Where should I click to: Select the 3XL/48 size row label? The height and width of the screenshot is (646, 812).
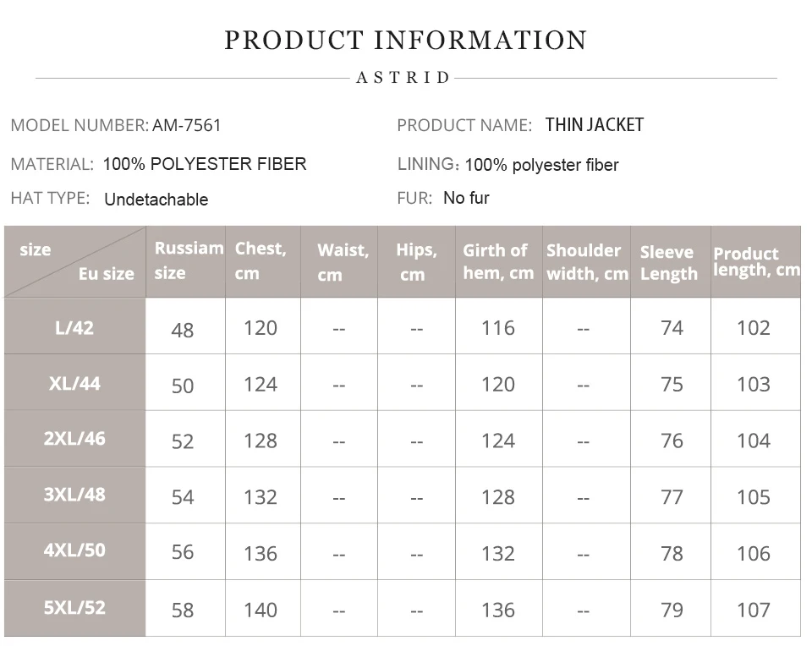pos(74,495)
